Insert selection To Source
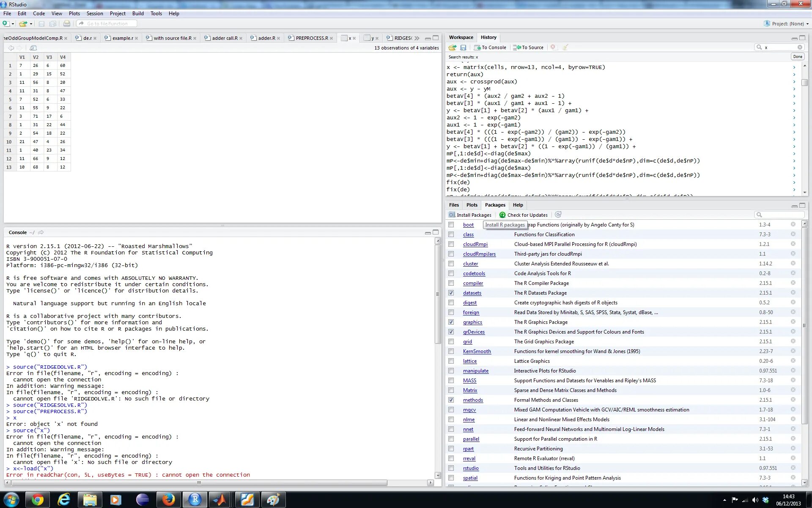The height and width of the screenshot is (508, 812). click(528, 47)
